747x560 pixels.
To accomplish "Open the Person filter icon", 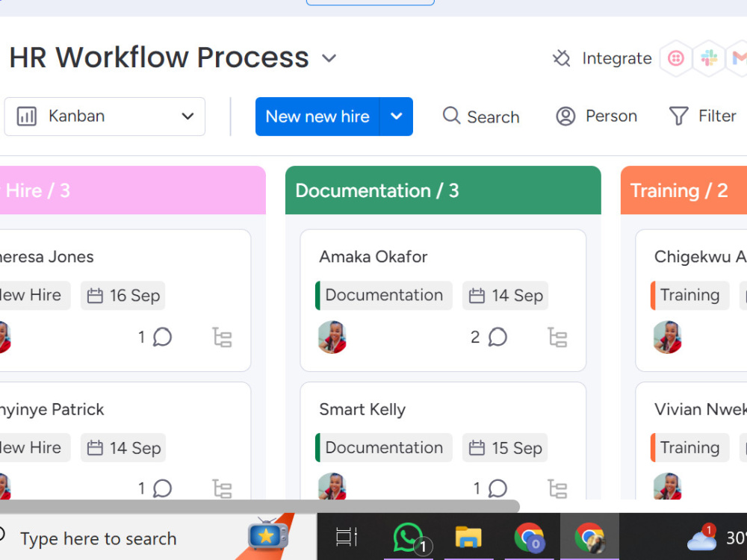I will (x=565, y=116).
